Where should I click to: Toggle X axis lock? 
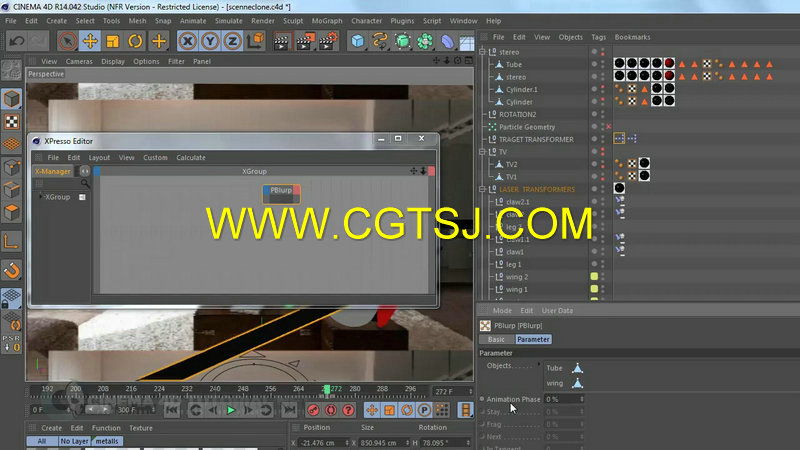click(x=188, y=41)
